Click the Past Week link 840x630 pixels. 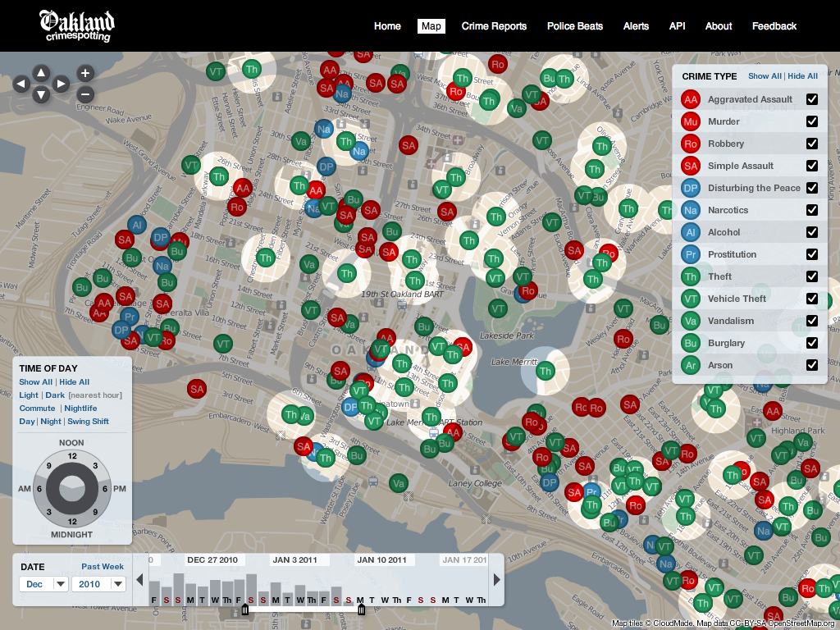(x=103, y=567)
